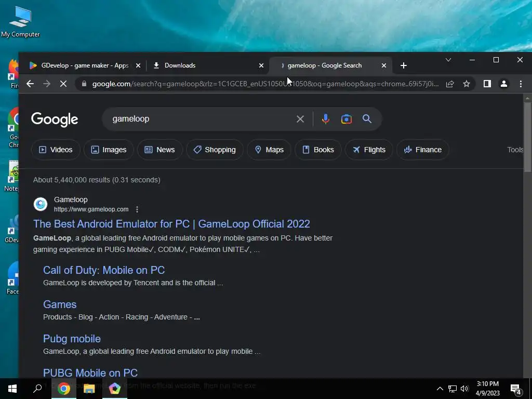Viewport: 532px width, 399px height.
Task: Open Best Android Emulator GameLoop result
Action: pyautogui.click(x=171, y=224)
